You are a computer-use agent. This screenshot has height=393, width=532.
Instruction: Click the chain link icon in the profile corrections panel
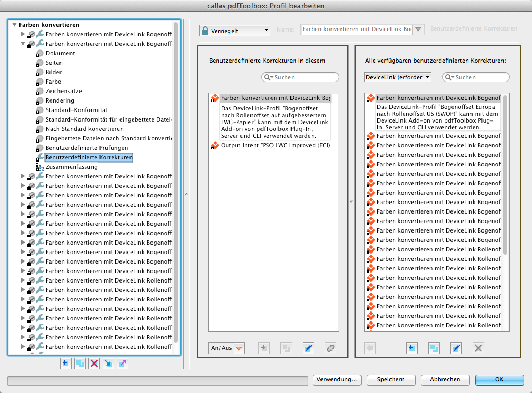pos(330,348)
